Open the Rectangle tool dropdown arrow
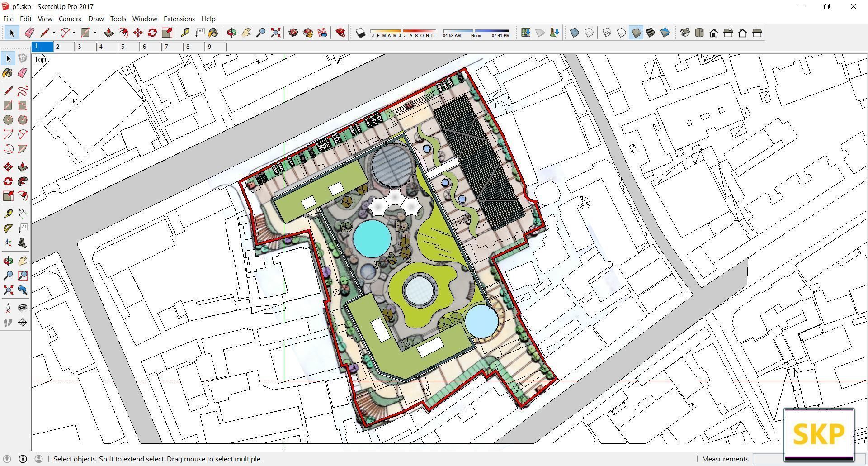The width and height of the screenshot is (868, 466). point(94,33)
